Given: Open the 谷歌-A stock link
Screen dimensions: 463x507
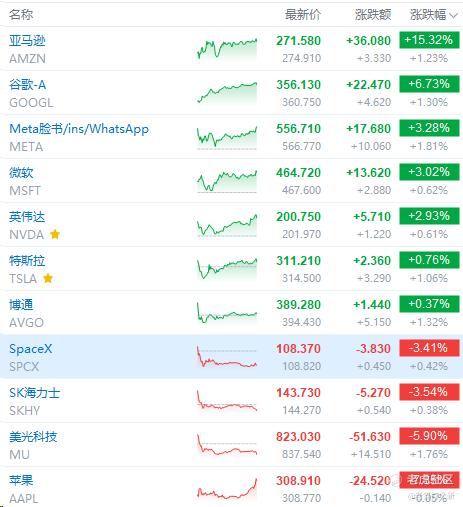Looking at the screenshot, I should click(28, 85).
